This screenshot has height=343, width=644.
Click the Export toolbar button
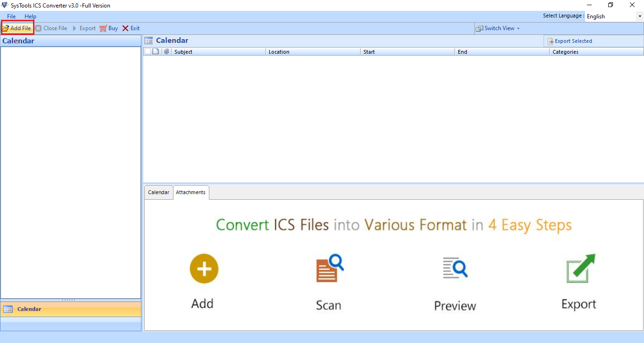pos(84,28)
